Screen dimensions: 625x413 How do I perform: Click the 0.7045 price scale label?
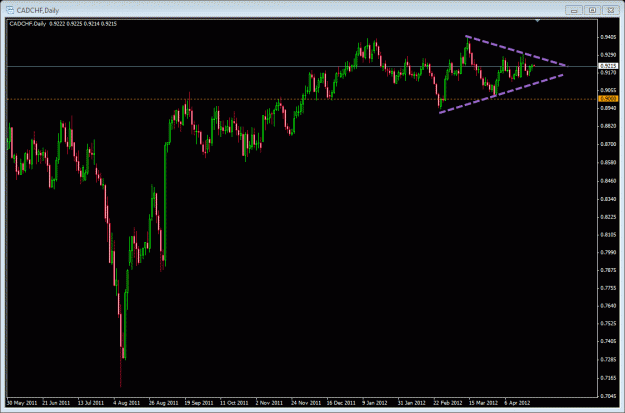[x=608, y=396]
